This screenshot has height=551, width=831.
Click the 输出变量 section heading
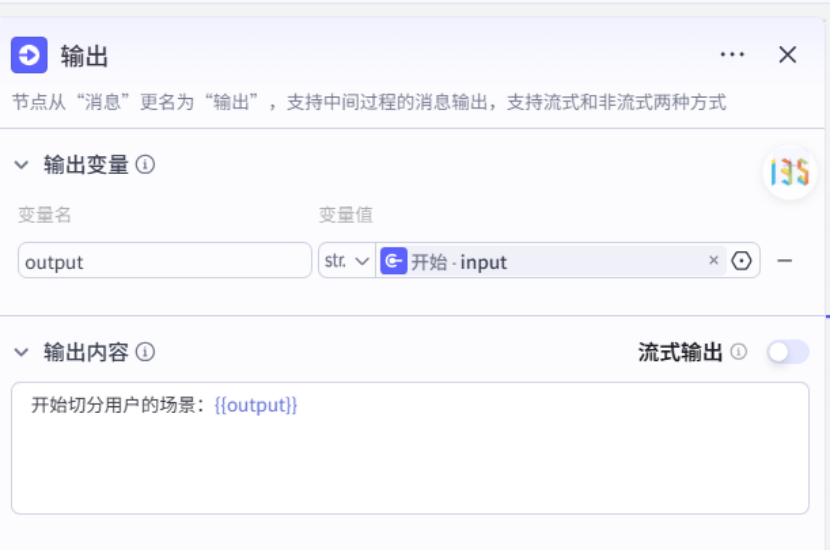[x=86, y=165]
